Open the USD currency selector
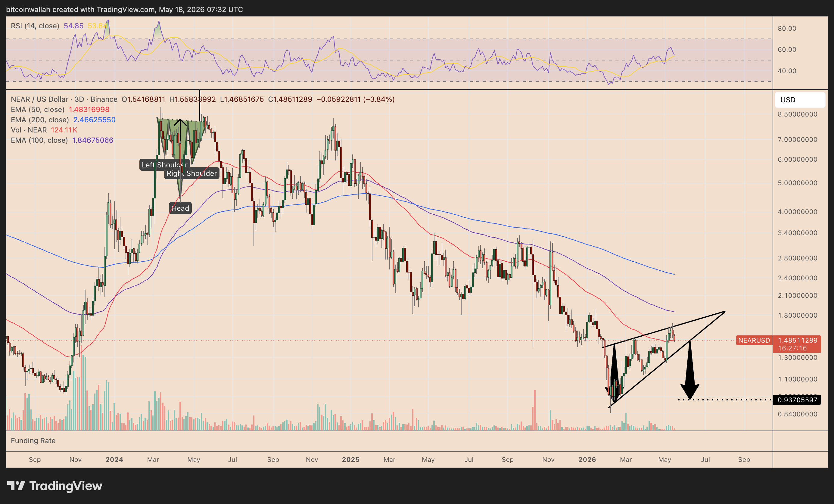 [x=800, y=100]
